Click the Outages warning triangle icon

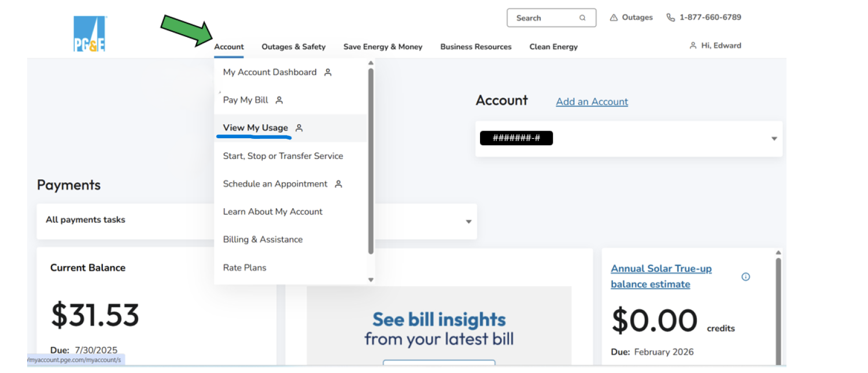[614, 18]
